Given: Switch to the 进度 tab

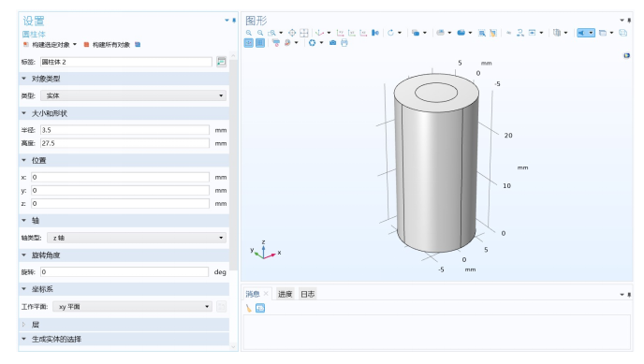Looking at the screenshot, I should (x=285, y=294).
